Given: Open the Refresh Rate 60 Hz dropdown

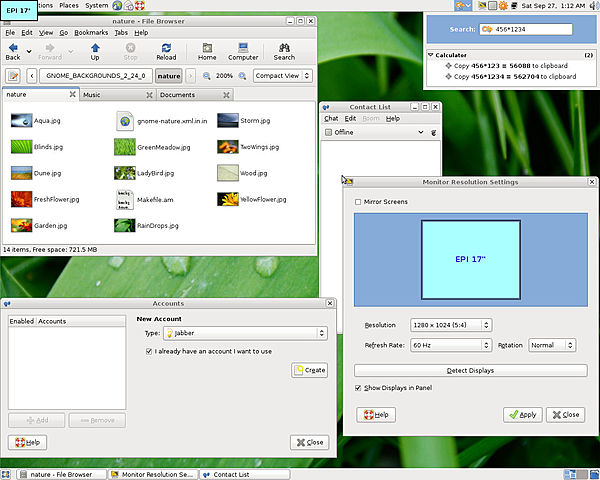Looking at the screenshot, I should pyautogui.click(x=451, y=345).
